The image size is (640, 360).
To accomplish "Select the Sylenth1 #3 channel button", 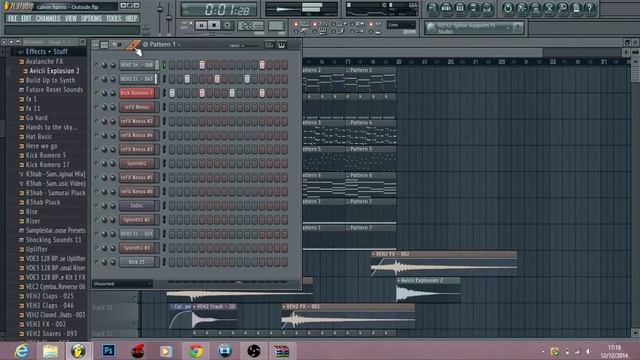I will (x=137, y=248).
